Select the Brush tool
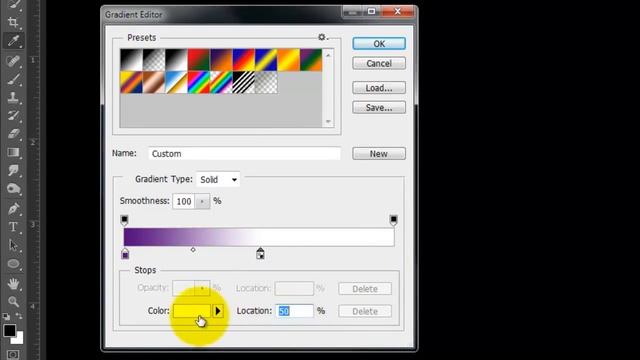 click(13, 80)
